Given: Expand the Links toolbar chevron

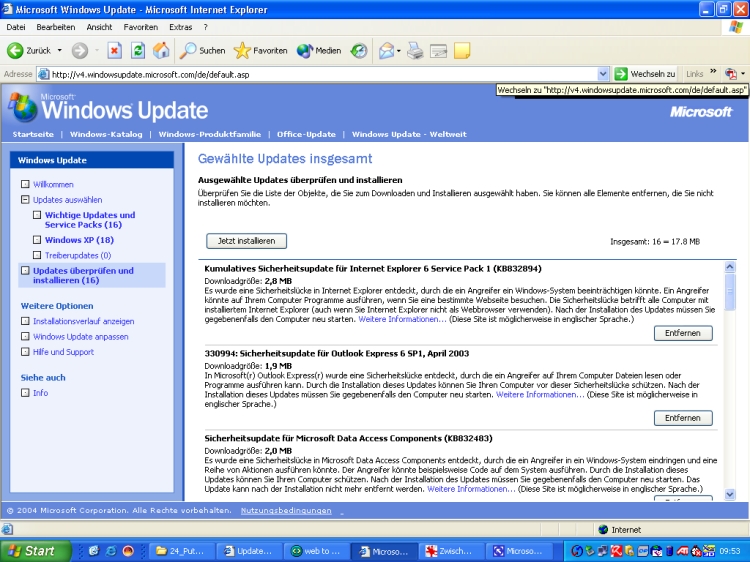Looking at the screenshot, I should tap(713, 72).
